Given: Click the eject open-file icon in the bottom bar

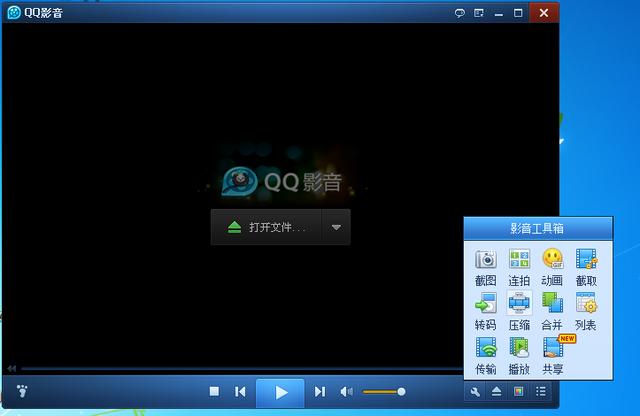Looking at the screenshot, I should [x=496, y=392].
